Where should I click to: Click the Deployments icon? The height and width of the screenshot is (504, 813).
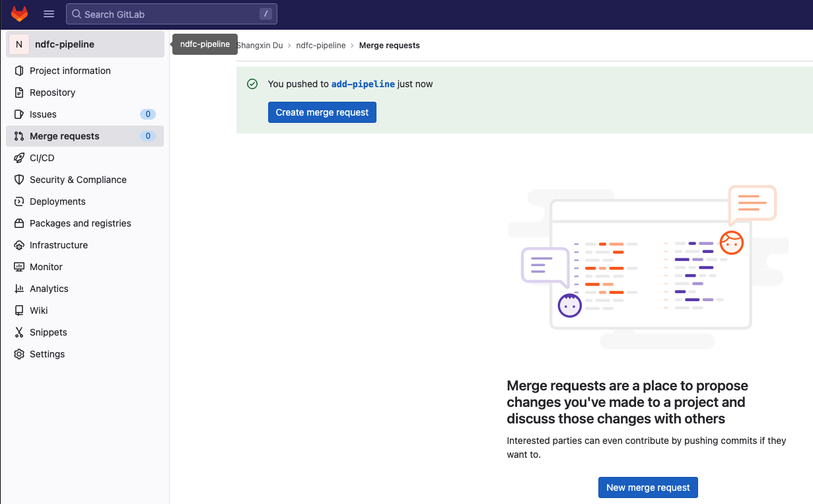click(x=18, y=201)
